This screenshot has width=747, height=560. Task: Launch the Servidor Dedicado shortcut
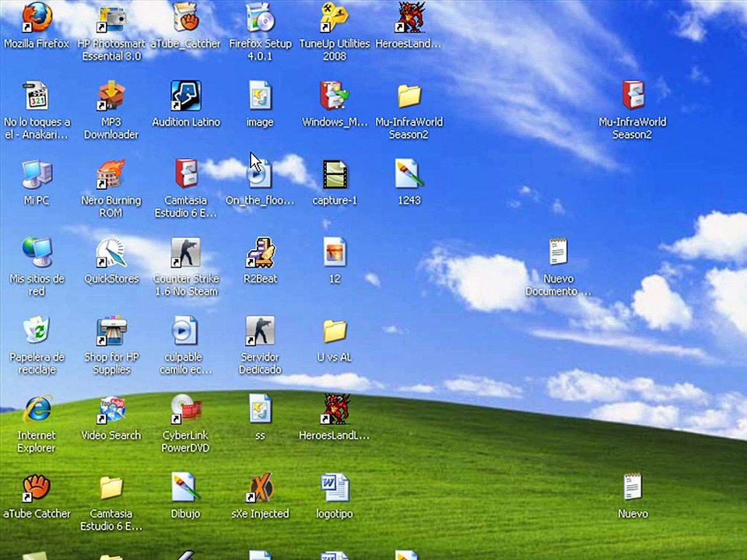click(260, 331)
